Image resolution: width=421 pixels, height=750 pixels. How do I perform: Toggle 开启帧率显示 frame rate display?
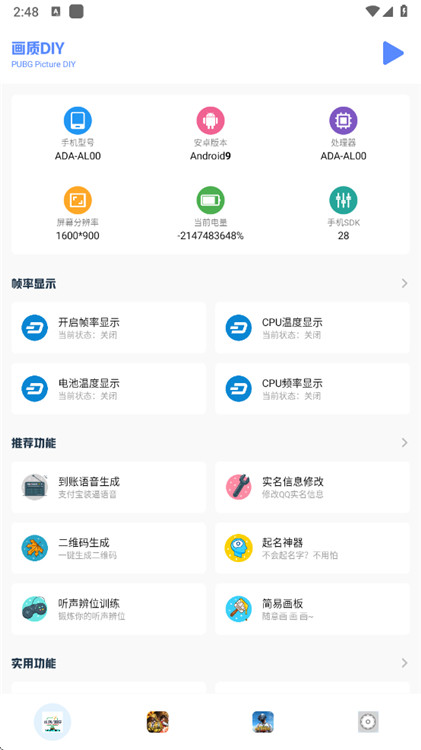pos(109,328)
